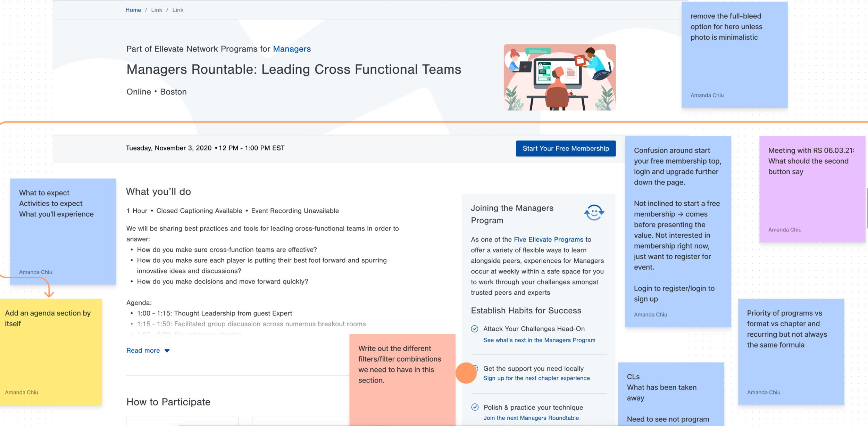Open the Managers program link in hero
This screenshot has width=868, height=426.
(x=292, y=49)
